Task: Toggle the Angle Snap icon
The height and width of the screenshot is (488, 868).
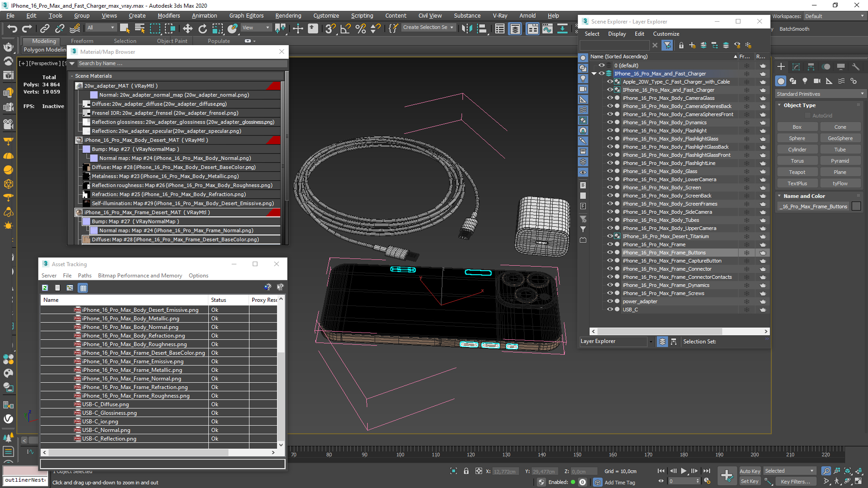Action: [345, 29]
